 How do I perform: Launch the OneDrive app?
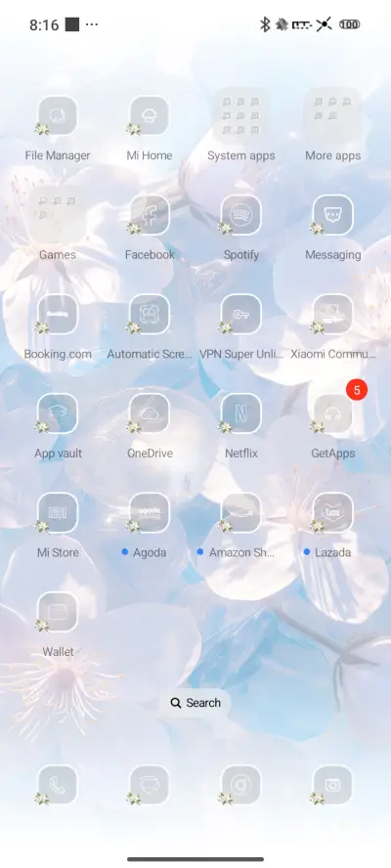[x=149, y=412]
